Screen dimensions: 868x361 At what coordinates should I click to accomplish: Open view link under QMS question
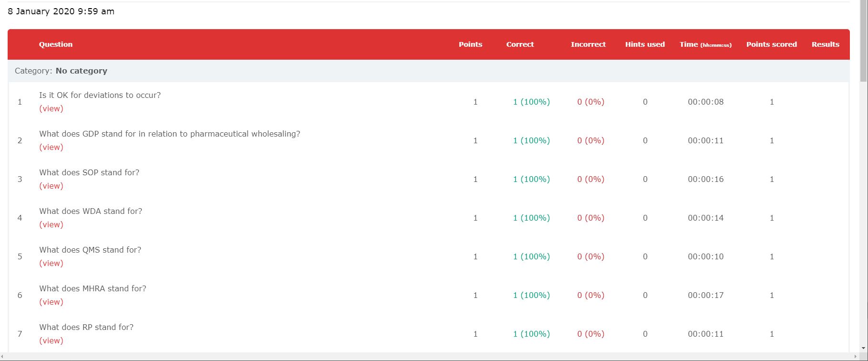pos(51,263)
